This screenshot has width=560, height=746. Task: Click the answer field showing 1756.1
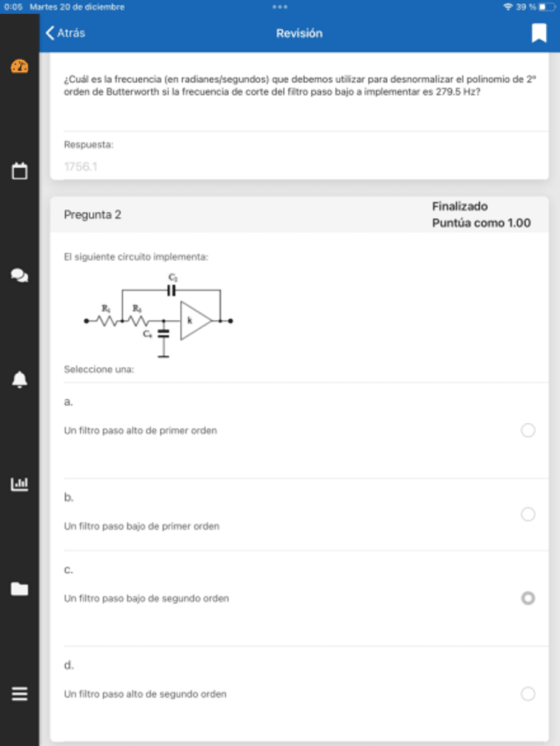[299, 165]
